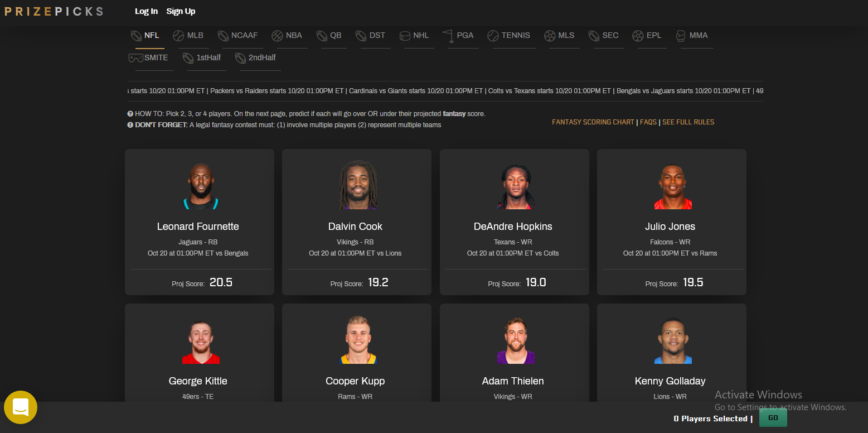Select the MLB baseball icon

click(x=178, y=36)
